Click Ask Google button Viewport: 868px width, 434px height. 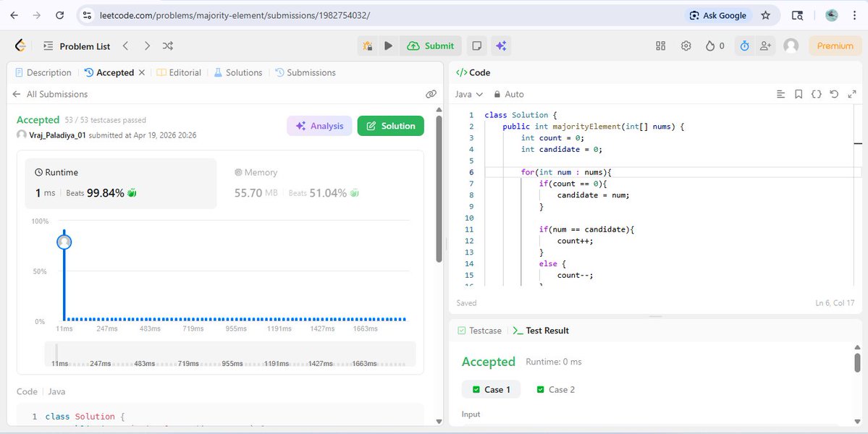[x=718, y=15]
